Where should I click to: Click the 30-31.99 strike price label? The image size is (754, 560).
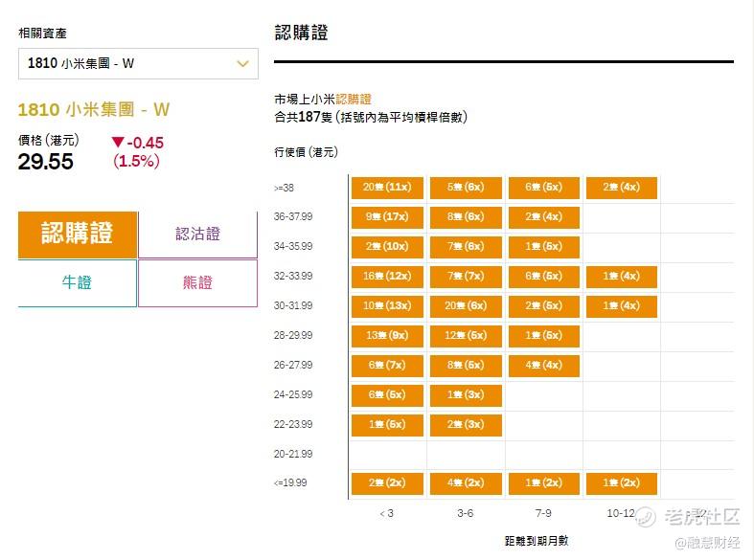pyautogui.click(x=293, y=305)
